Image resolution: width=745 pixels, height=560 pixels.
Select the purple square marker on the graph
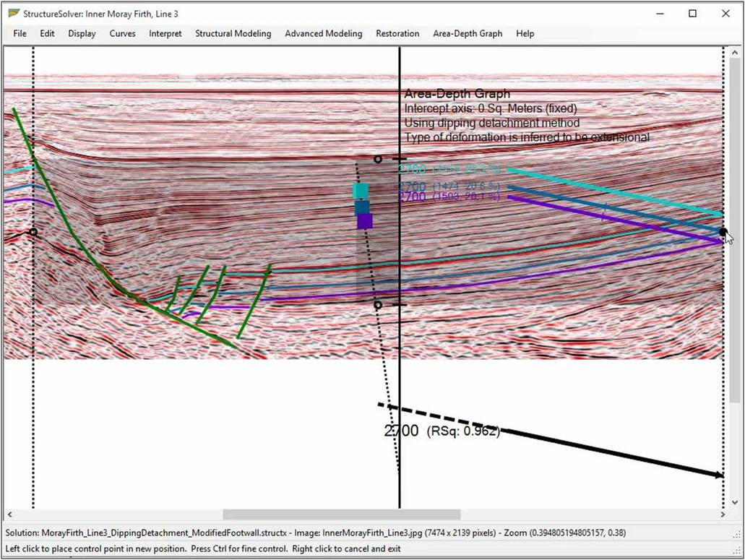(x=365, y=221)
